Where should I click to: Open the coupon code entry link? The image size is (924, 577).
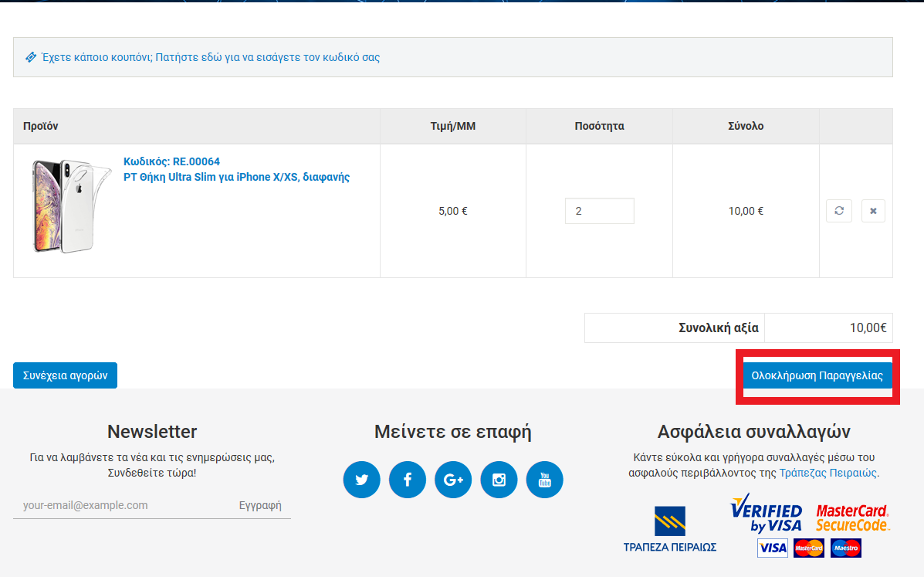[211, 57]
